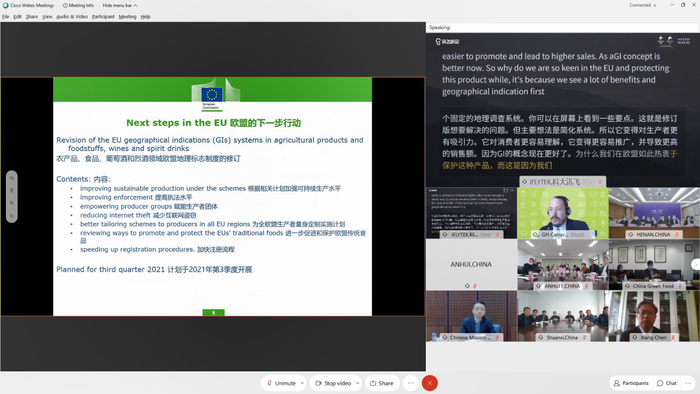Screen dimensions: 700x394
Task: Click muted mic icon on China Green Food label
Action: [x=680, y=286]
